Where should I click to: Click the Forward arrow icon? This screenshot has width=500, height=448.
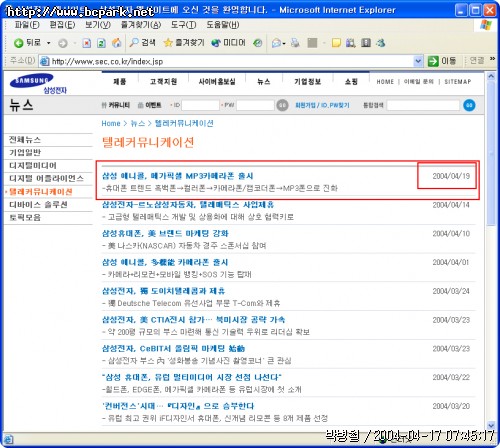pos(63,43)
